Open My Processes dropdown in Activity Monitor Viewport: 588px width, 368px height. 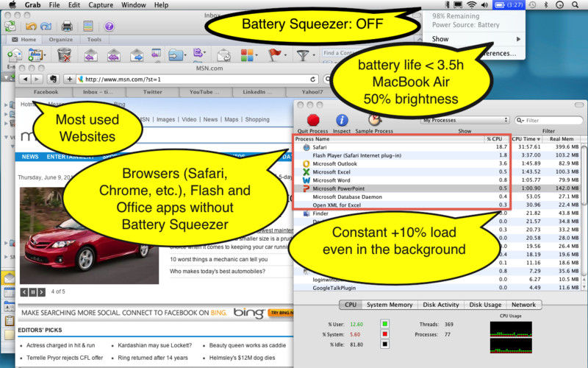465,120
